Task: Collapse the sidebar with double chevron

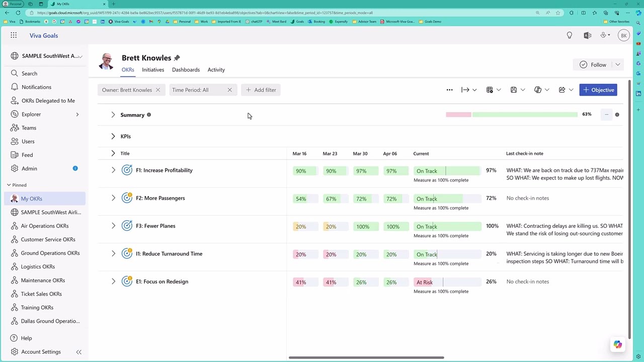Action: pos(78,352)
